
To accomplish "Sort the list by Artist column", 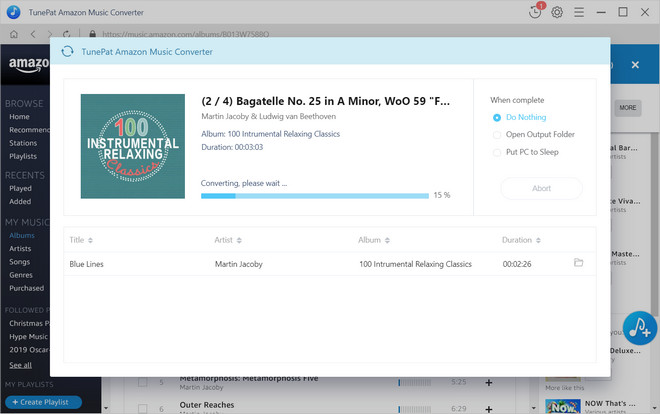I will coord(228,240).
